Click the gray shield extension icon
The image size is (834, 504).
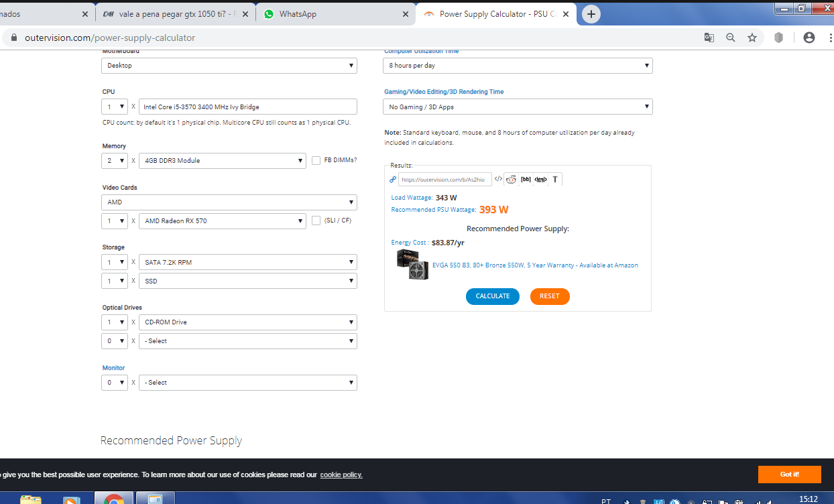(778, 38)
